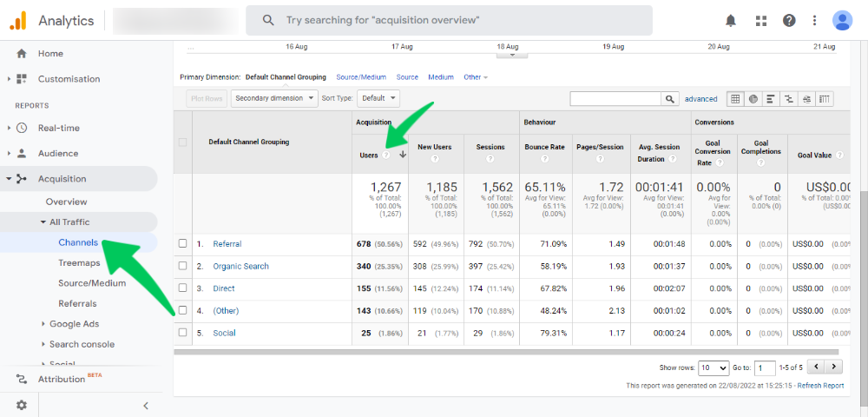Click the table filter search field
This screenshot has height=417, width=868.
[x=615, y=99]
